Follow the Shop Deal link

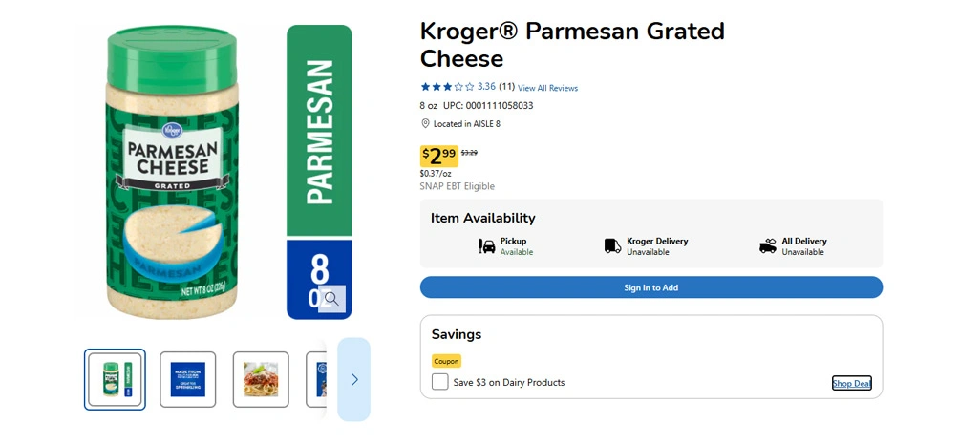tap(851, 383)
